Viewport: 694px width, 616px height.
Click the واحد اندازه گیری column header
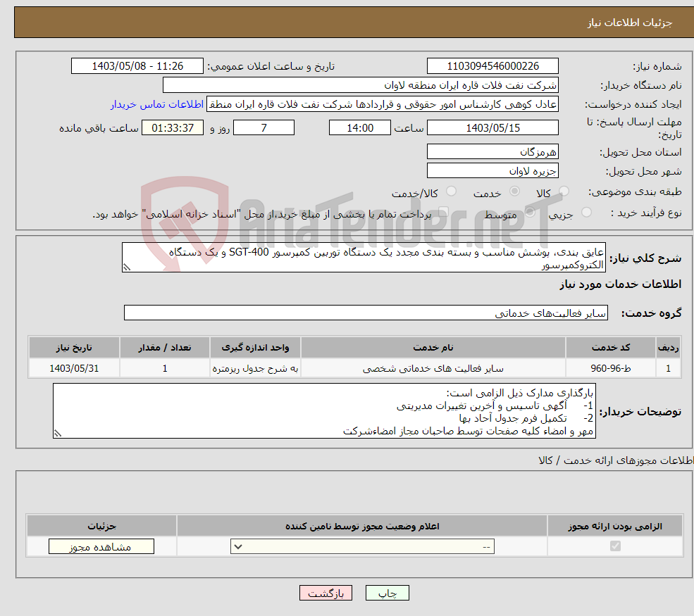[x=255, y=348]
